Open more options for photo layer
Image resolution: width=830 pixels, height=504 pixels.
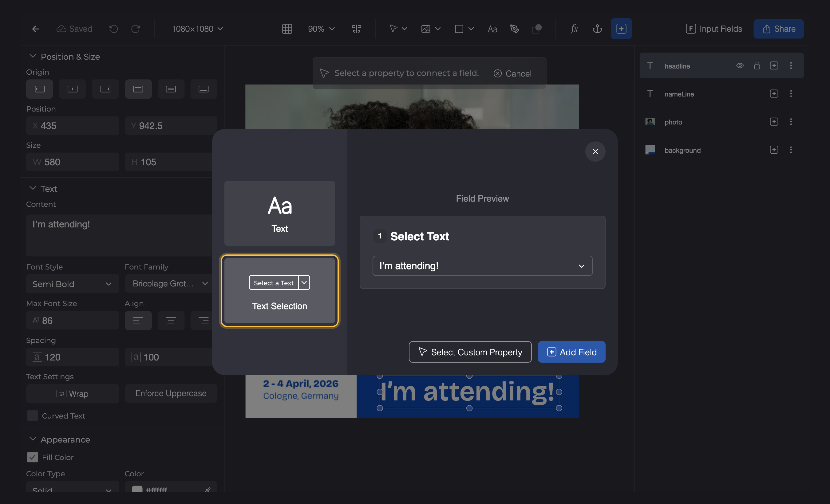click(x=791, y=121)
